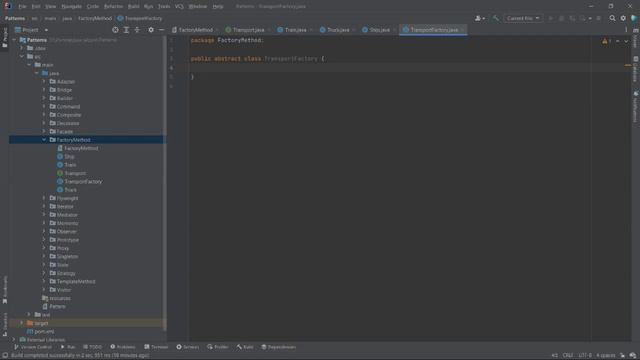Open the Navigate menu
The image size is (640, 360).
(x=71, y=7)
